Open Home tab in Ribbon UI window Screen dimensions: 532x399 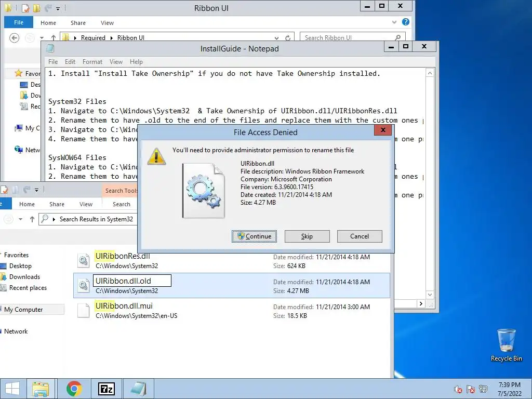pyautogui.click(x=48, y=23)
